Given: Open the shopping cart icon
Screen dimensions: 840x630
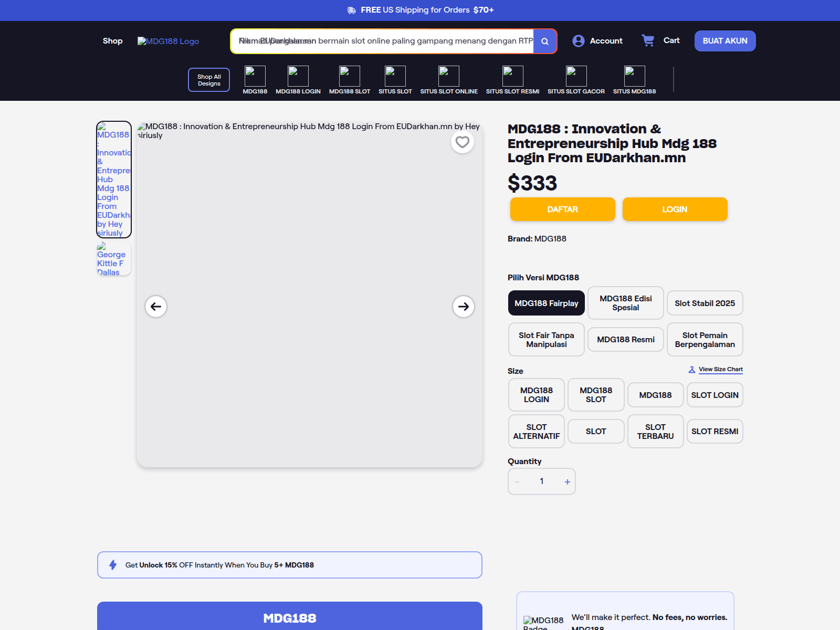Looking at the screenshot, I should [648, 40].
